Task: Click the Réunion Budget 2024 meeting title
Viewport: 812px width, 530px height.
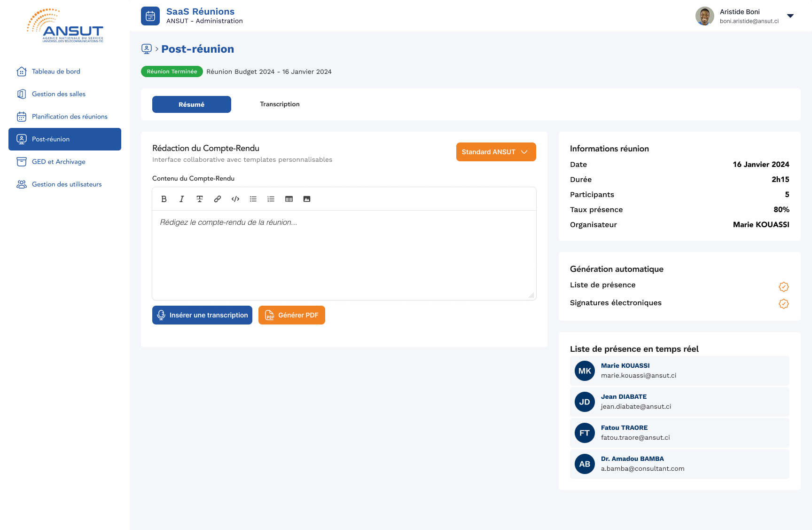Action: click(x=269, y=71)
